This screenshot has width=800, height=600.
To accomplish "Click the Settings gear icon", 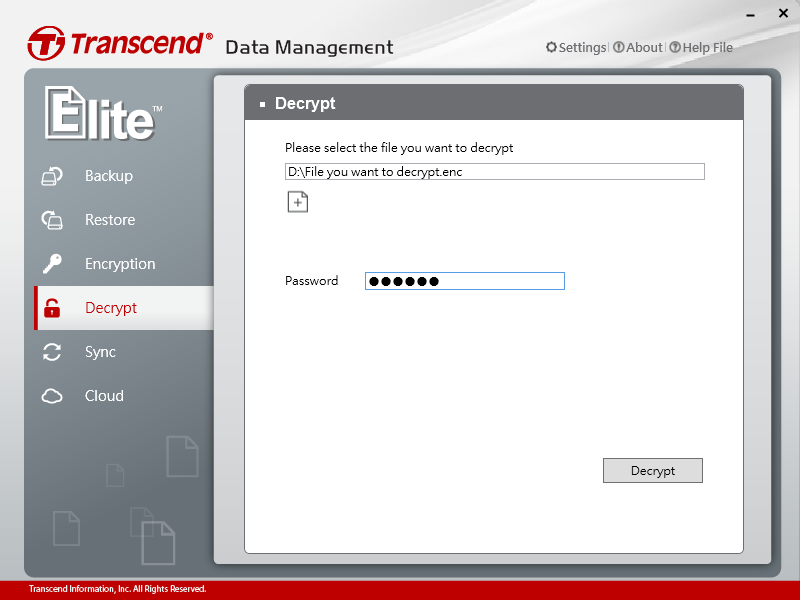I will [x=551, y=47].
